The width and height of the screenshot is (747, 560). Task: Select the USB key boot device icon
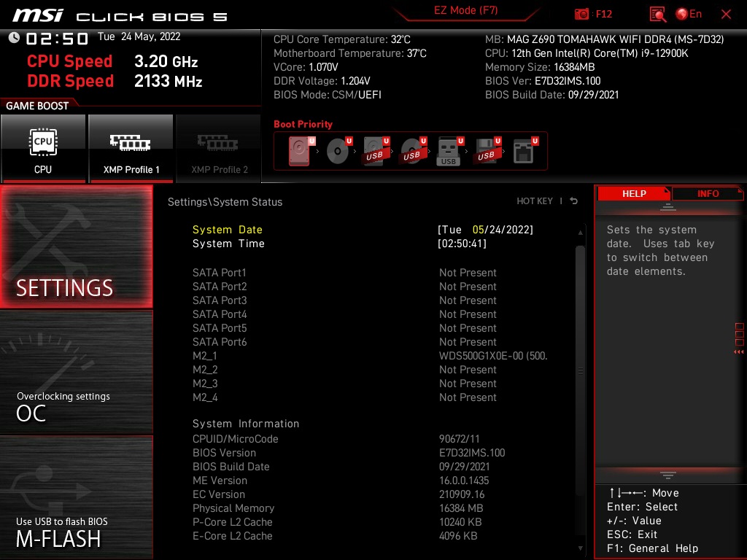450,151
